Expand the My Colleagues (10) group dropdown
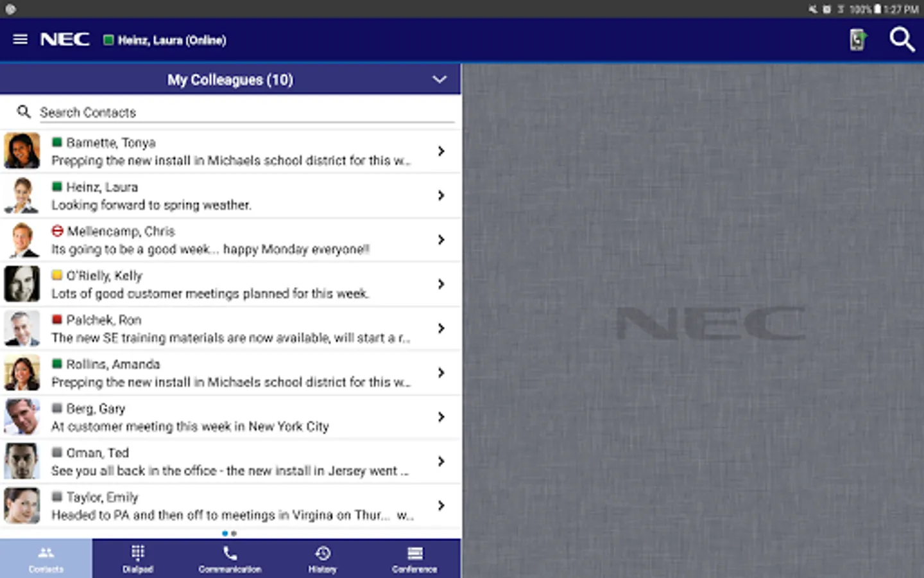The height and width of the screenshot is (578, 924). 440,80
